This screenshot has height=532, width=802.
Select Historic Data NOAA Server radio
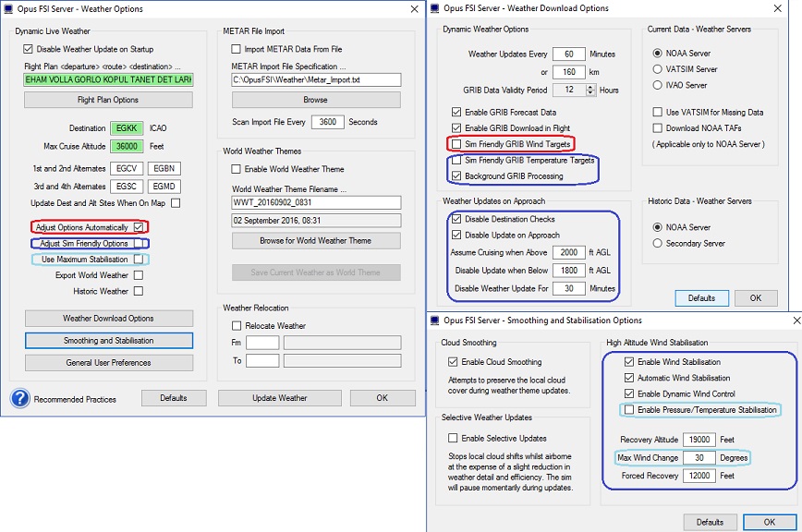[658, 227]
